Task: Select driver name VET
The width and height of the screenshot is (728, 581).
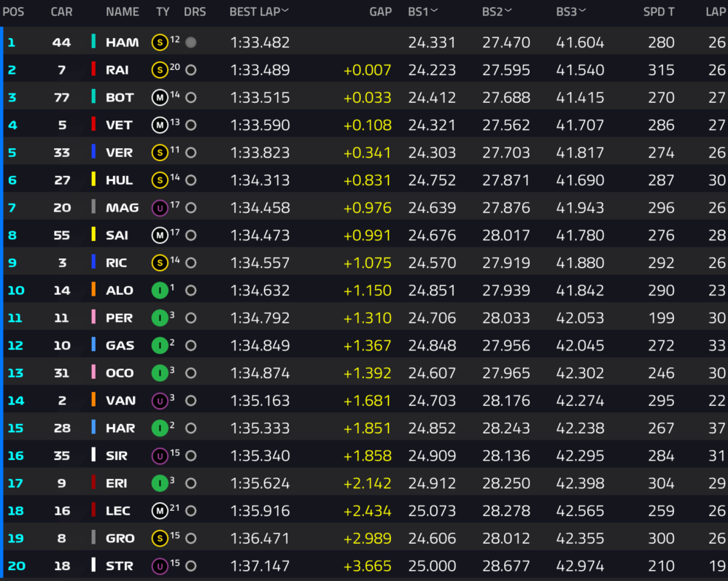Action: tap(119, 126)
